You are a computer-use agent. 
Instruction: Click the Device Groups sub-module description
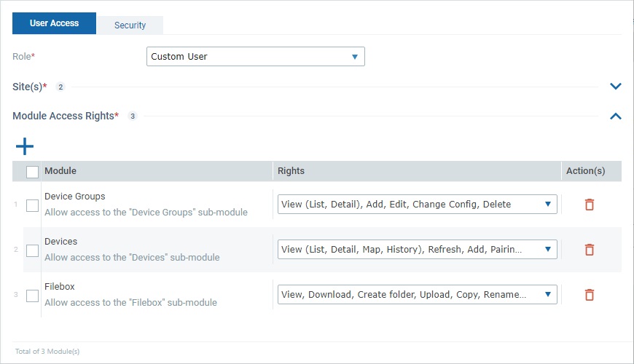[146, 213]
